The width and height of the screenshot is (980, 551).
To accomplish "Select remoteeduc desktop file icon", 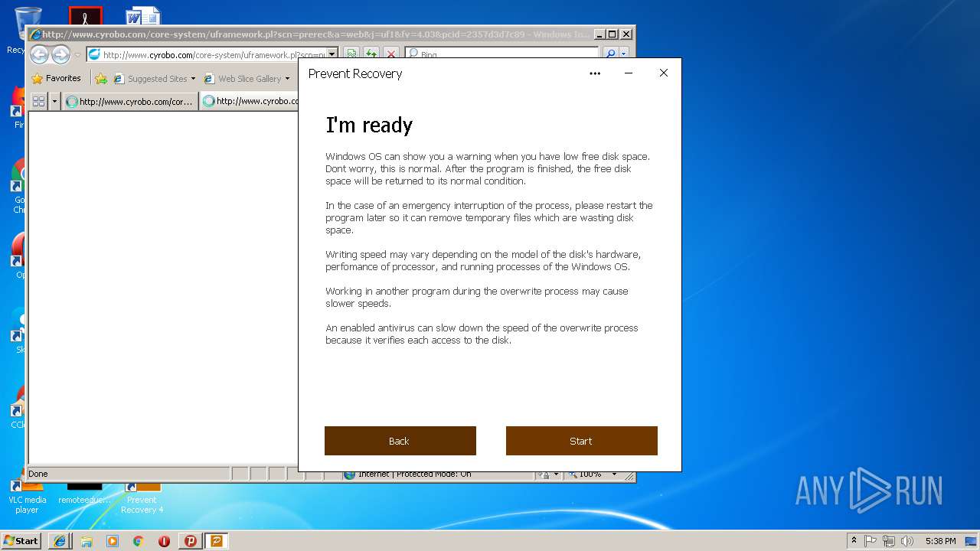I will tap(84, 494).
